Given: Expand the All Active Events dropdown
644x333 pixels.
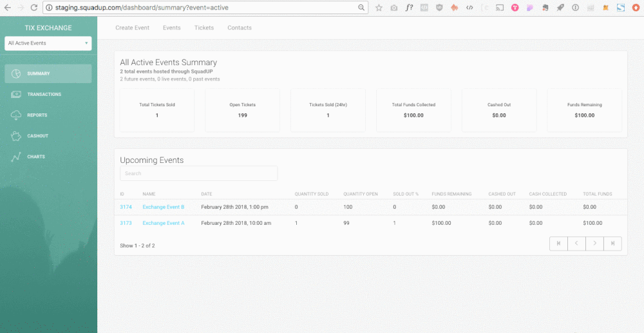Looking at the screenshot, I should tap(48, 43).
